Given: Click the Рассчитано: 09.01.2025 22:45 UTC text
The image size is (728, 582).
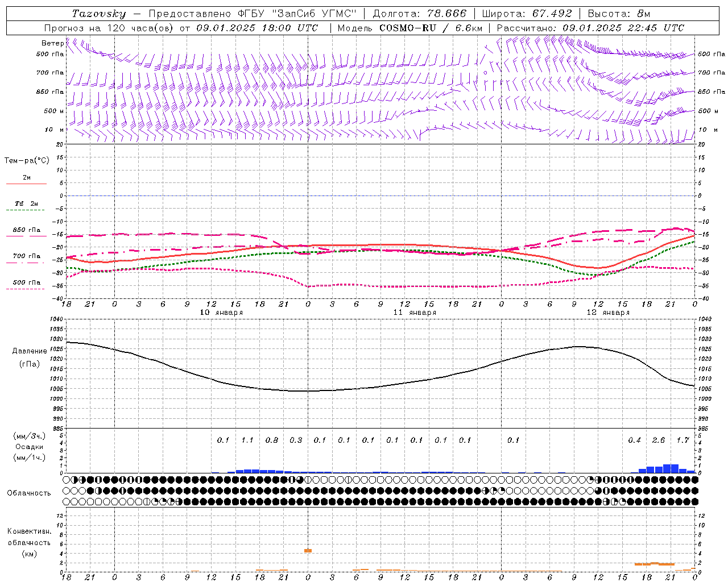Looking at the screenshot, I should (x=590, y=28).
